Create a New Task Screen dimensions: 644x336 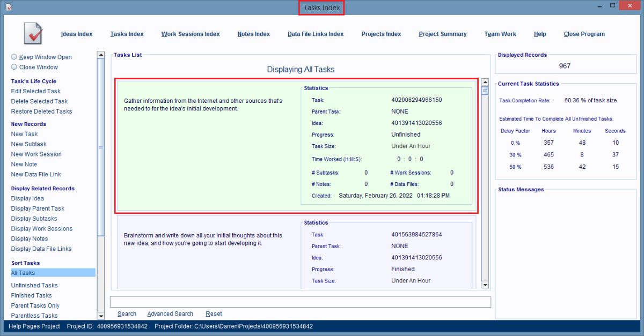pyautogui.click(x=25, y=134)
